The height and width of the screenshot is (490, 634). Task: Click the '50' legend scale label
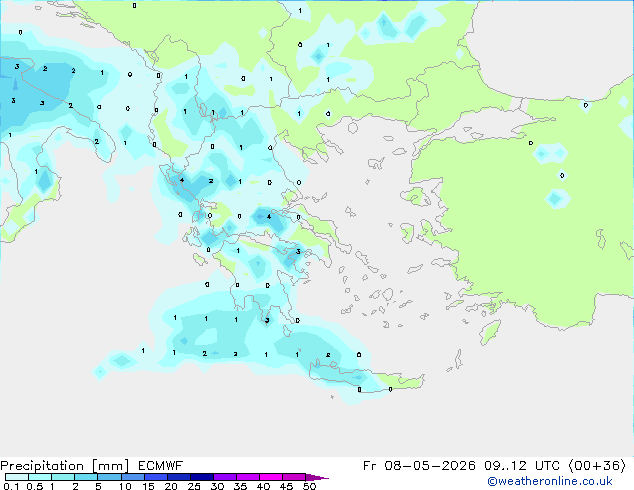pos(310,486)
